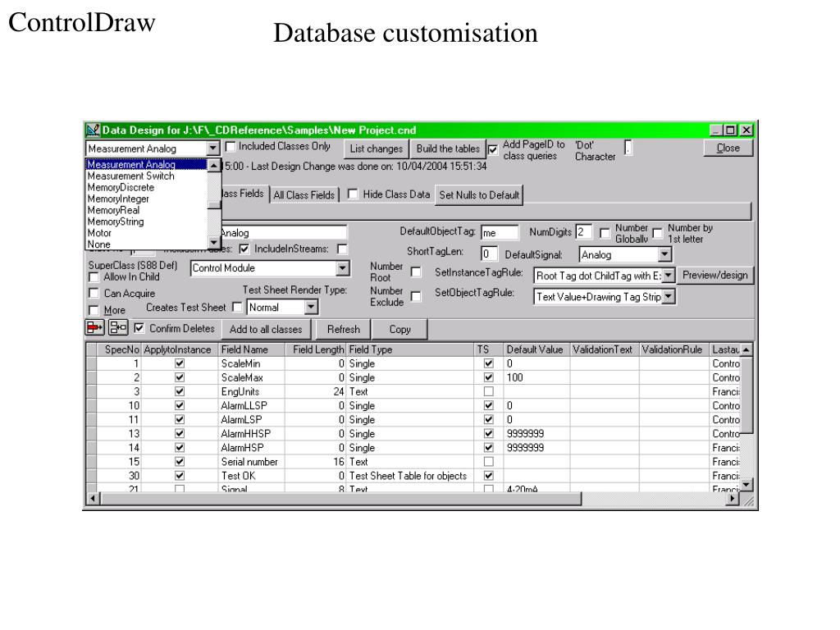Screen dimensions: 840x630
Task: Click the DefaultObjectTag input field
Action: (x=500, y=232)
